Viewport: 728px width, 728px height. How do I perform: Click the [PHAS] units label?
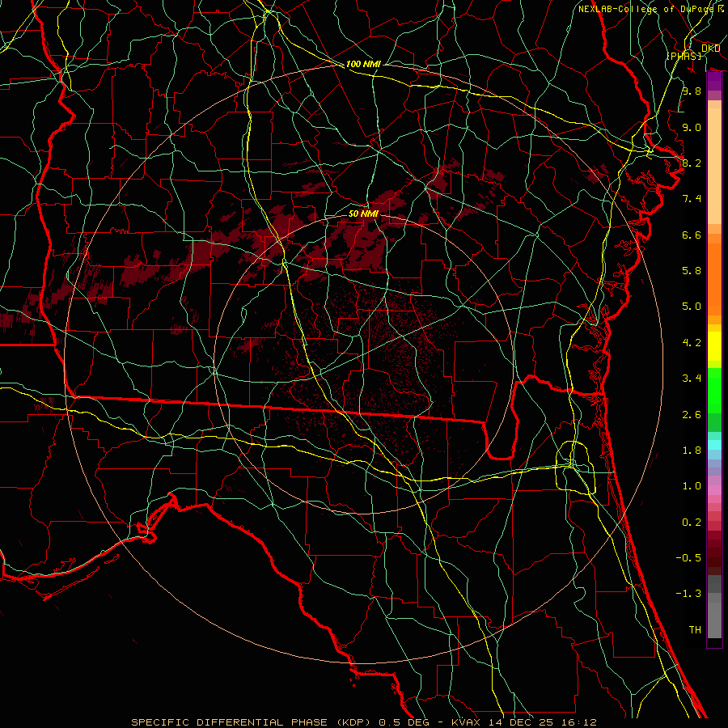(684, 57)
